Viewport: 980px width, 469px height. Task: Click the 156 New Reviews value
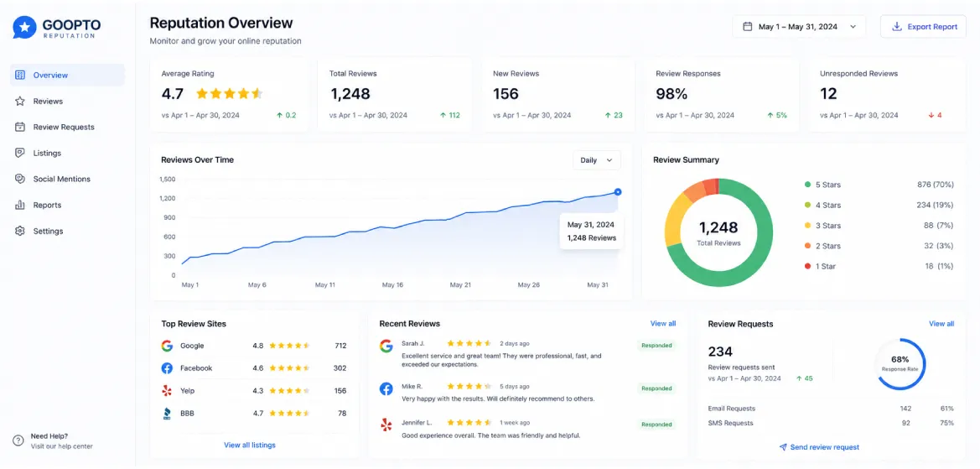point(506,94)
